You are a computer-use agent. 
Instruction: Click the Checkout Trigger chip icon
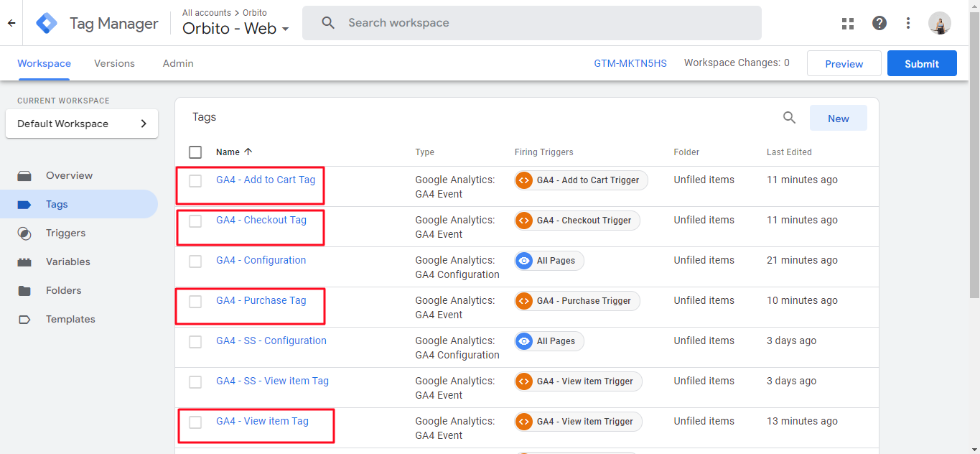tap(523, 221)
